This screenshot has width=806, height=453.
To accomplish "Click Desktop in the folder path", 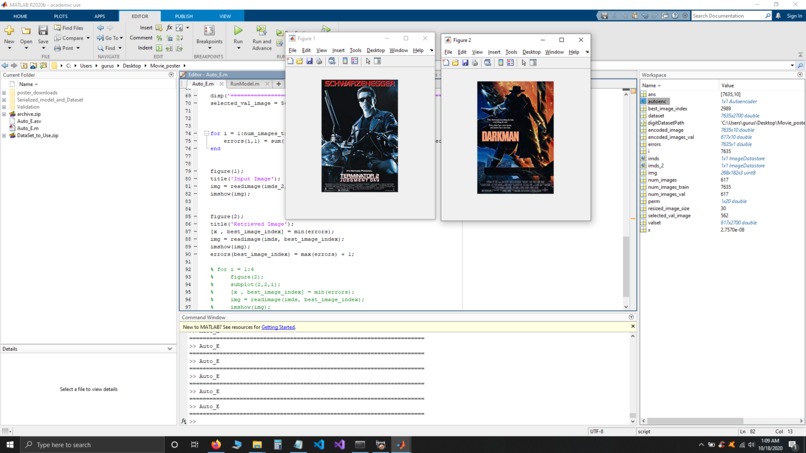I will (x=132, y=66).
